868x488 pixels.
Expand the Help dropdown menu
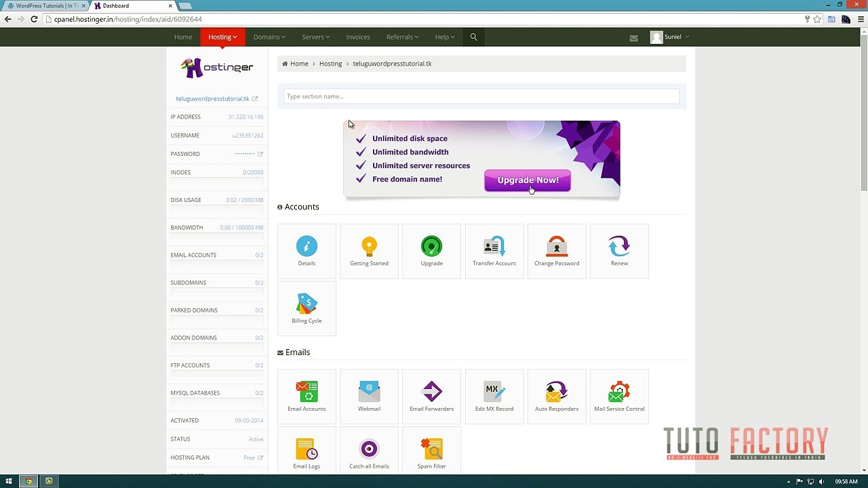(445, 37)
